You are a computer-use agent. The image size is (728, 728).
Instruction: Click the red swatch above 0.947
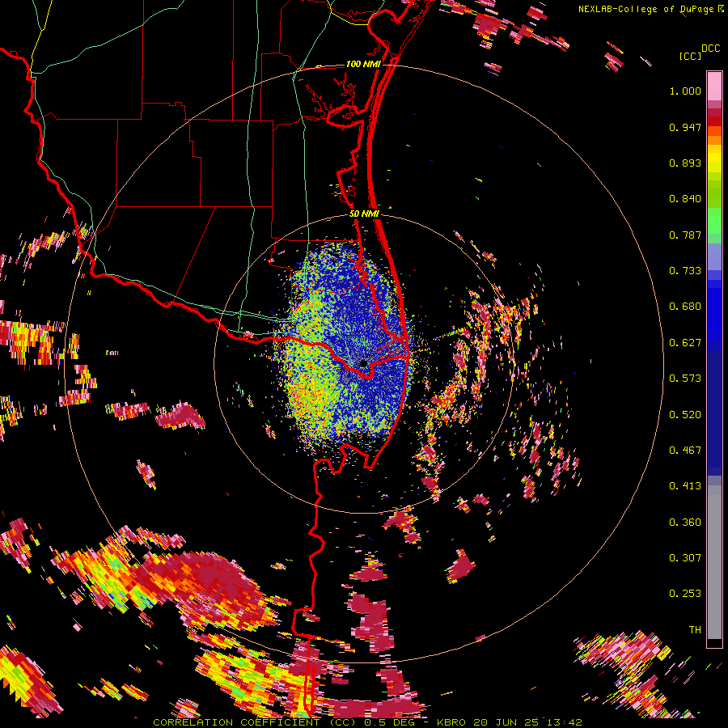(x=714, y=121)
